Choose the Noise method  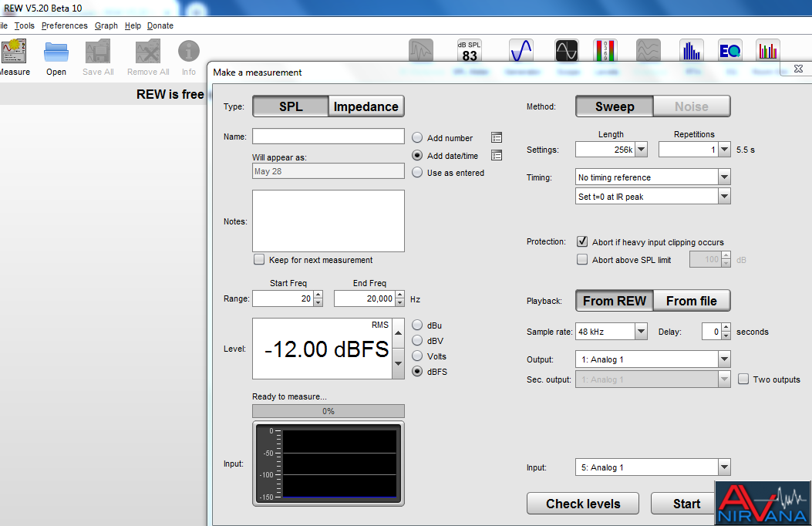click(x=692, y=106)
